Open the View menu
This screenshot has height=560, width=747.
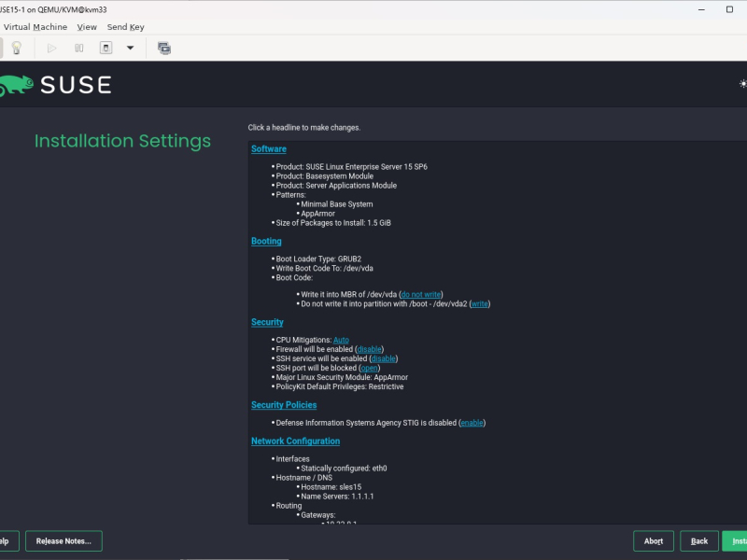point(87,27)
